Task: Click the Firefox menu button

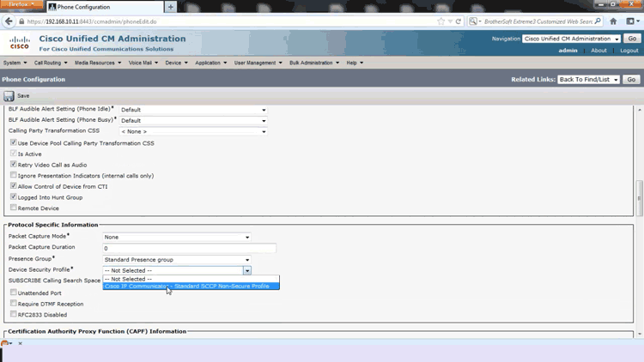Action: click(x=21, y=4)
